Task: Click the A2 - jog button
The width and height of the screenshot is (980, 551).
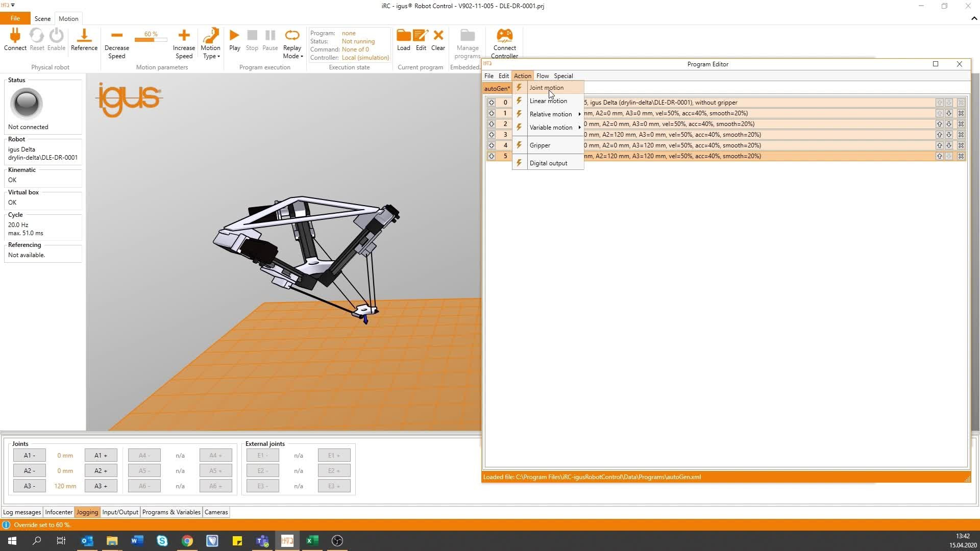Action: (x=30, y=471)
